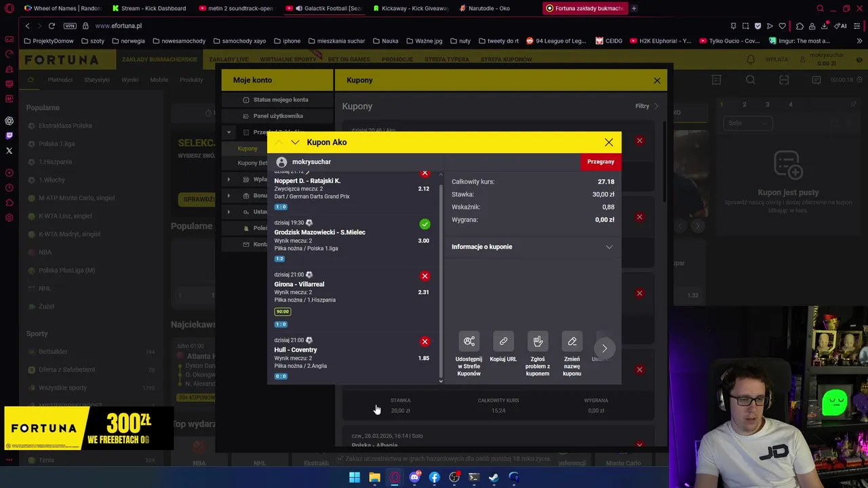Click the Hull - Coventry bet row
Viewport: 868px width, 488px height.
tap(353, 359)
